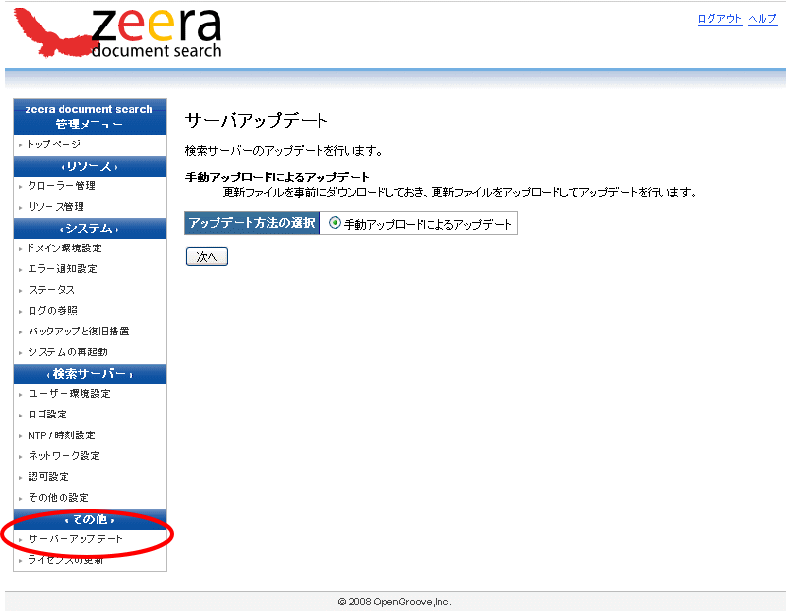This screenshot has width=786, height=612.
Task: Click 検索サーバーのアップデートを行います text
Action: (284, 151)
